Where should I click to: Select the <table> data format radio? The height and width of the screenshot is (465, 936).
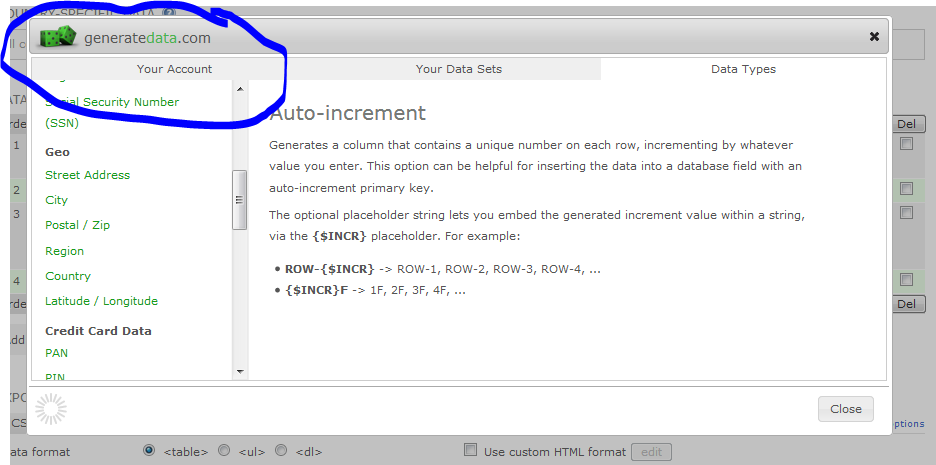pos(149,450)
